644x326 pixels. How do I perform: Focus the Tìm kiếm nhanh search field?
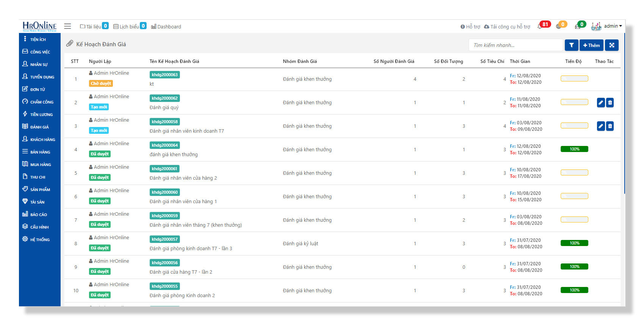tap(516, 45)
